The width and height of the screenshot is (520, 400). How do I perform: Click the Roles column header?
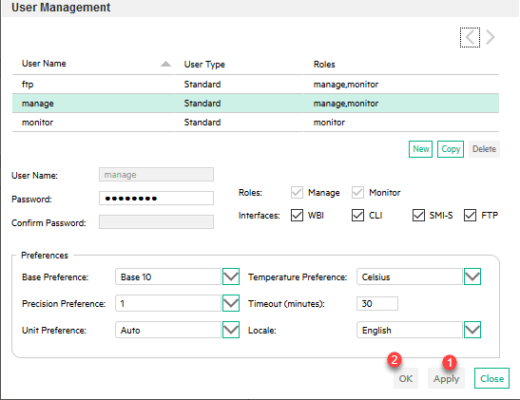(324, 64)
